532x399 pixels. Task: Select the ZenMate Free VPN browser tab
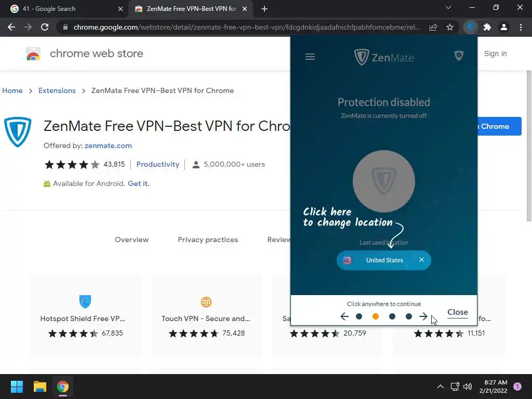191,9
